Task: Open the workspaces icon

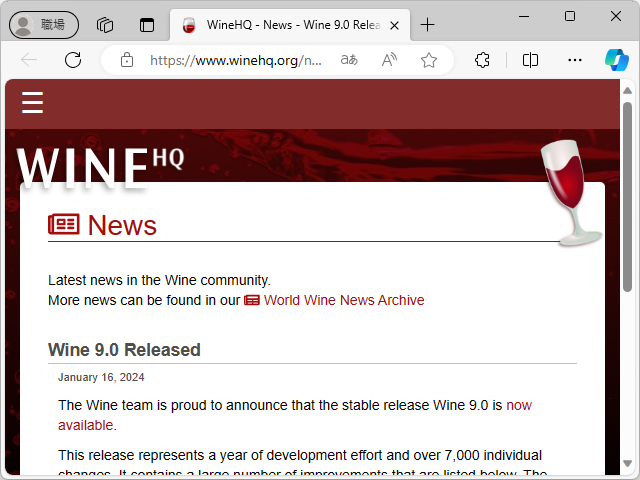Action: pos(105,25)
